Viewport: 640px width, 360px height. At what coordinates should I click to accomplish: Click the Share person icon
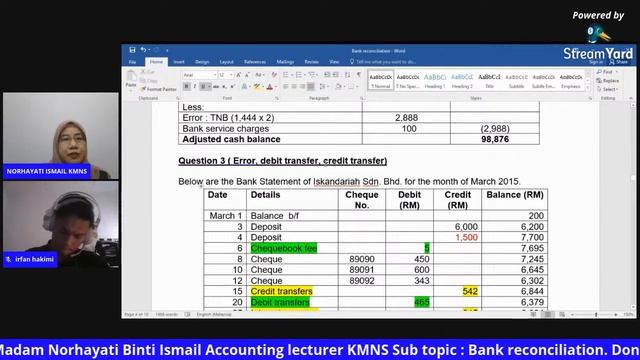[x=612, y=62]
